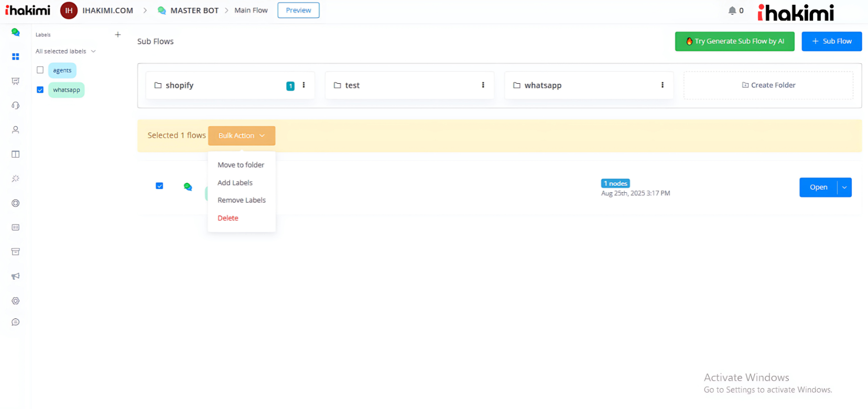Click the plus icon to add label
Viewport: 868px width, 409px height.
(118, 35)
